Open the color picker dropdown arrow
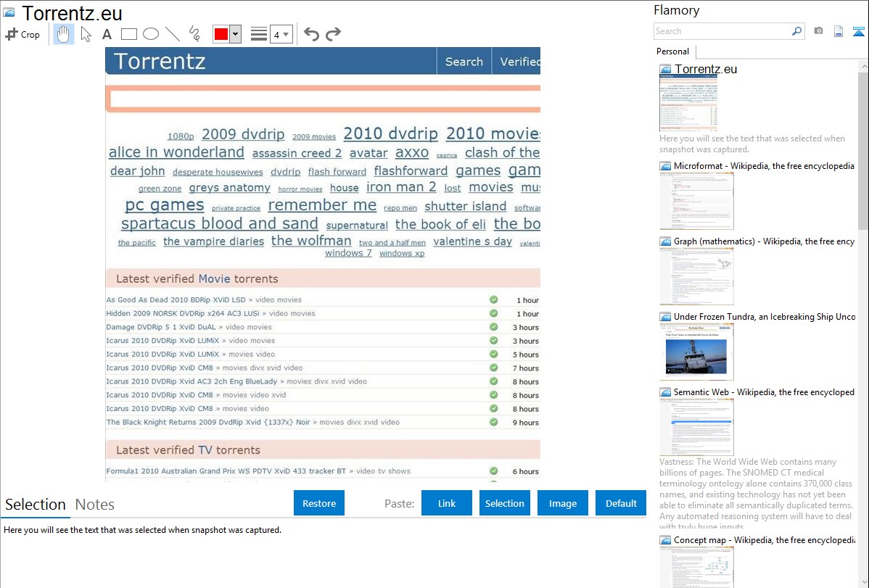Screen dimensions: 869x588 tap(235, 34)
